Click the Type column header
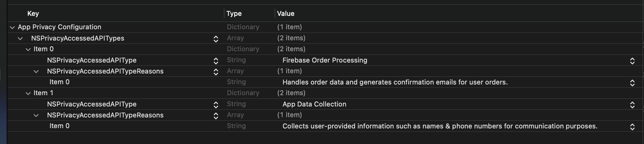644x144 pixels. coord(234,13)
